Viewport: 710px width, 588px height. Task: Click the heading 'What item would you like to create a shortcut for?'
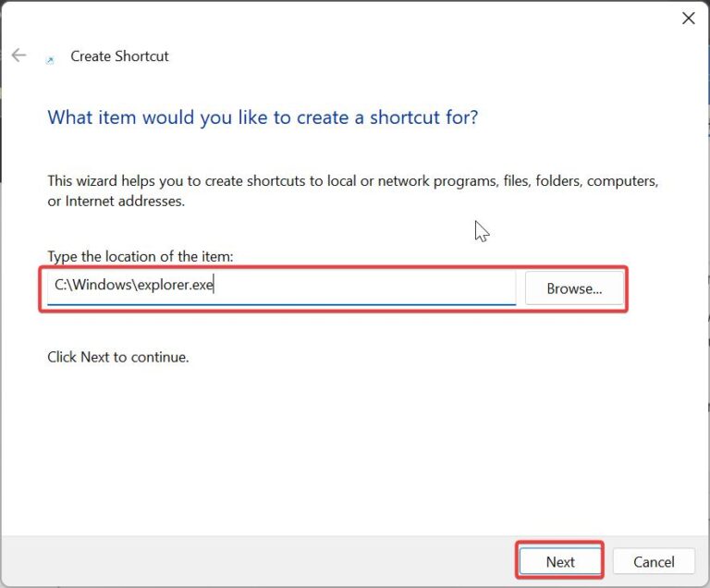(x=263, y=117)
